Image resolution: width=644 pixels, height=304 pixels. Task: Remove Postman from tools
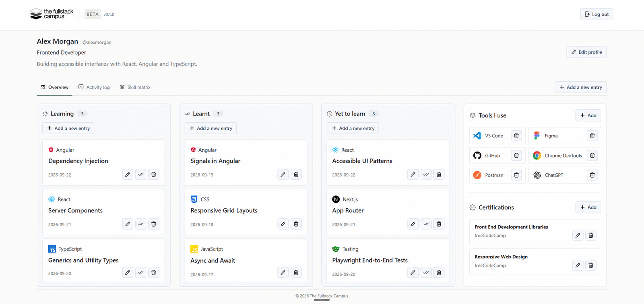coord(516,175)
